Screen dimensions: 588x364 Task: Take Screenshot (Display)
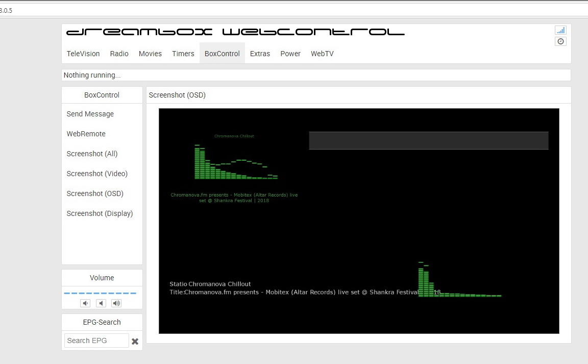(x=100, y=213)
